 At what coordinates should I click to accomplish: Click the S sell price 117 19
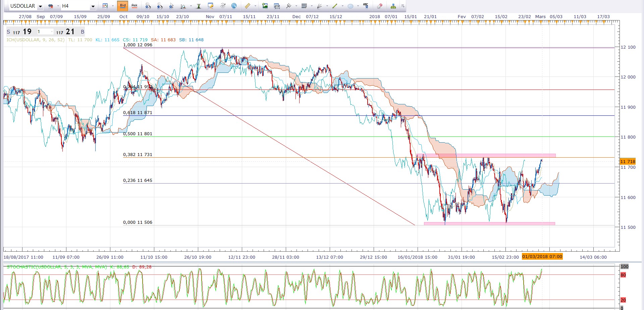19,32
